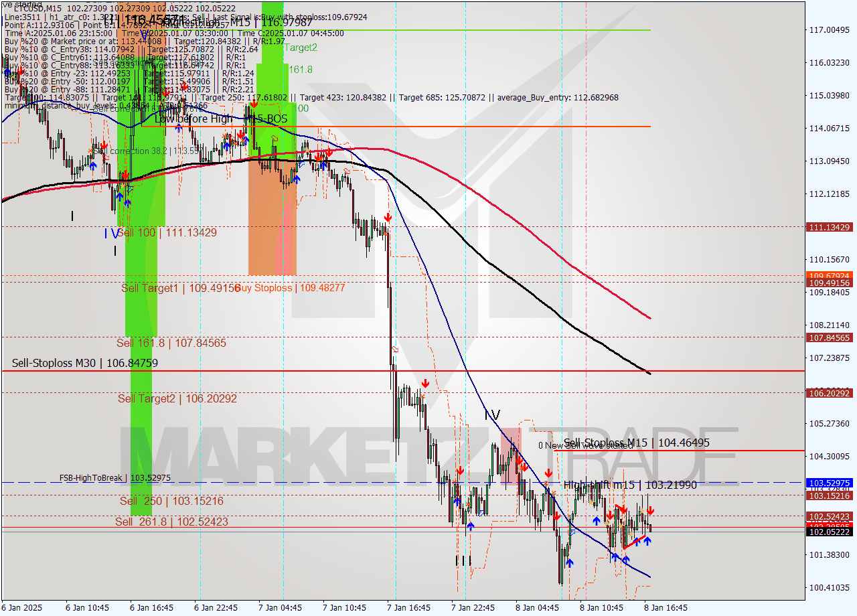Select the green 'Target2' label
The image size is (857, 616).
pos(301,48)
